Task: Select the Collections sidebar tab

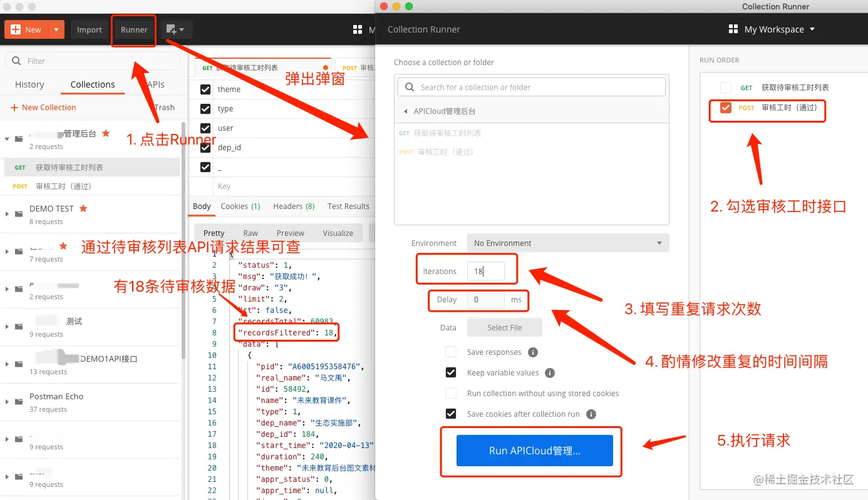Action: pos(93,84)
